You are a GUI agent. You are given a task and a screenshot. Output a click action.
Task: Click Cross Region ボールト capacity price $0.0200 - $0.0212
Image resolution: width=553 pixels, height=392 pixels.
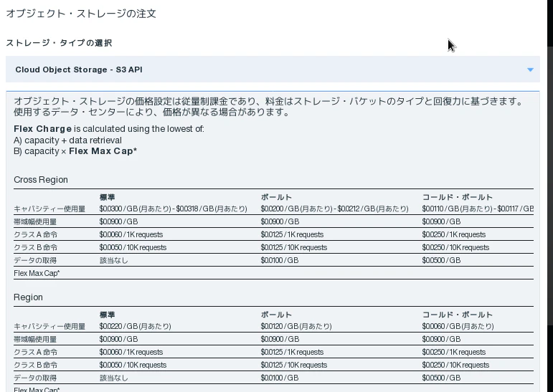(x=334, y=209)
